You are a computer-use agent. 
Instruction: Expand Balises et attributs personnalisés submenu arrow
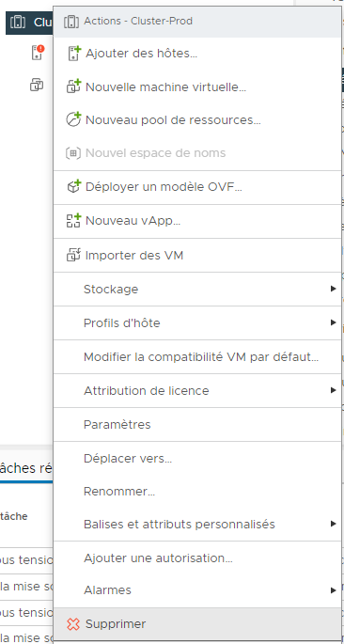(x=334, y=524)
